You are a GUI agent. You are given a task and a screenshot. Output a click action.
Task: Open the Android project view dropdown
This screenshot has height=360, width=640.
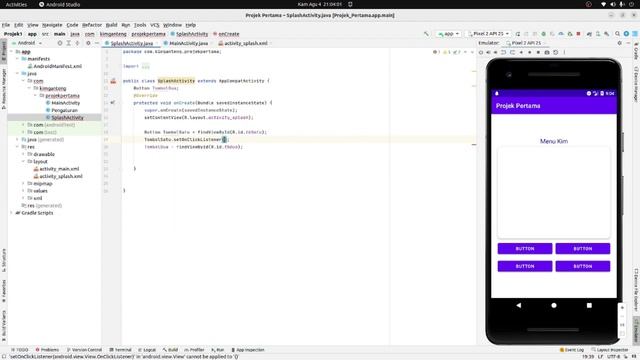(27, 43)
